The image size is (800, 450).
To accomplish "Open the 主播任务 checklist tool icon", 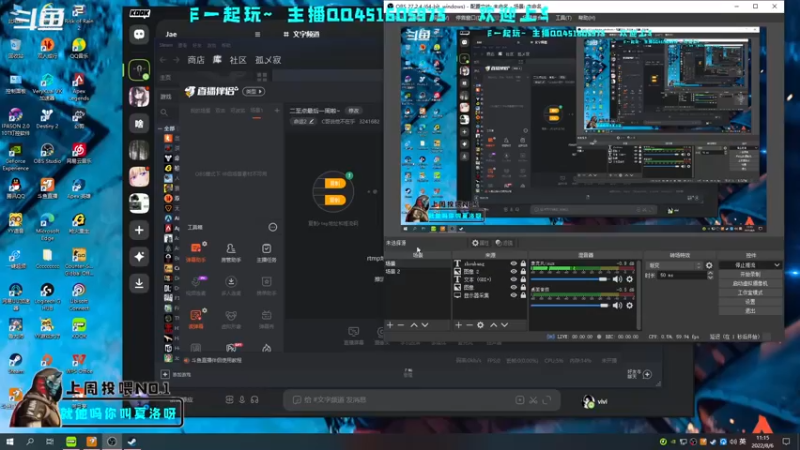I will [266, 253].
